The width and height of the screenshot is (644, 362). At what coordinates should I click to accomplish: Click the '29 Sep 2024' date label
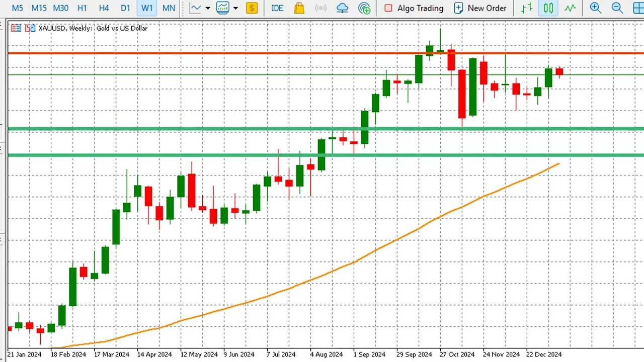pyautogui.click(x=414, y=354)
